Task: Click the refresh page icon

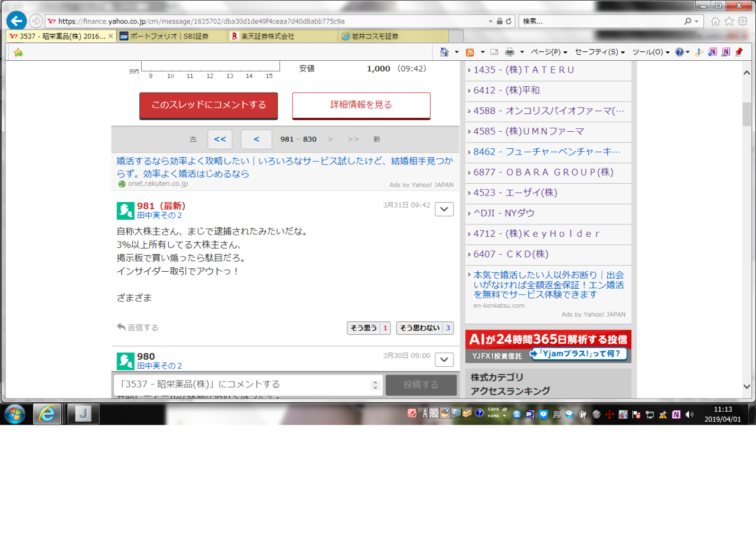Action: [x=509, y=21]
